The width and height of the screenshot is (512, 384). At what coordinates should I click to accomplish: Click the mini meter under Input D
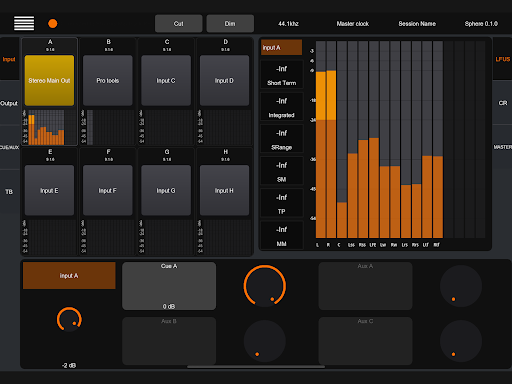[224, 127]
